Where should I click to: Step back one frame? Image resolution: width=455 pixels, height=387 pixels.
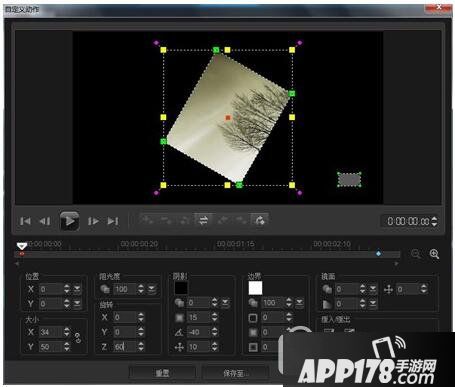[45, 221]
